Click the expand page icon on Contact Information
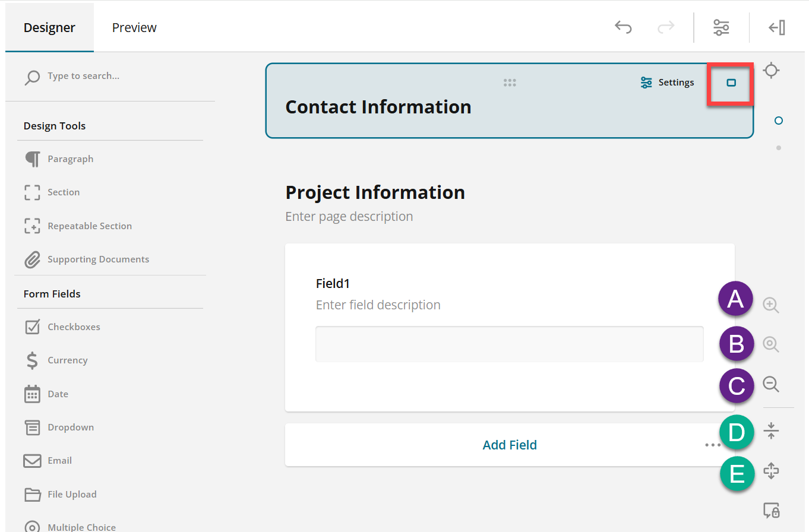The width and height of the screenshot is (809, 532). click(x=731, y=83)
